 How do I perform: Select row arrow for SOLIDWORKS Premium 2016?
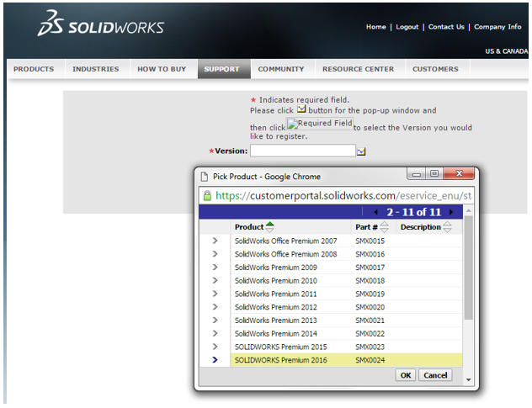215,360
